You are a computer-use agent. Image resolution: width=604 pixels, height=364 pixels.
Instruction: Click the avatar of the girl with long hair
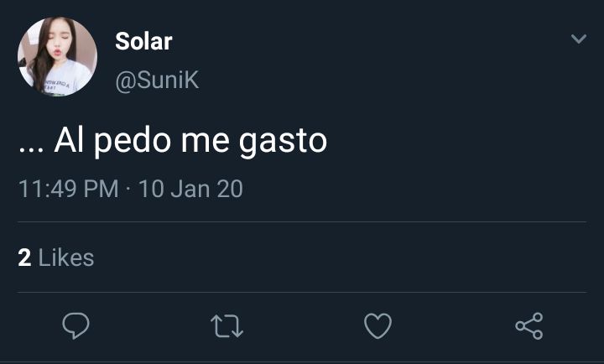click(57, 56)
